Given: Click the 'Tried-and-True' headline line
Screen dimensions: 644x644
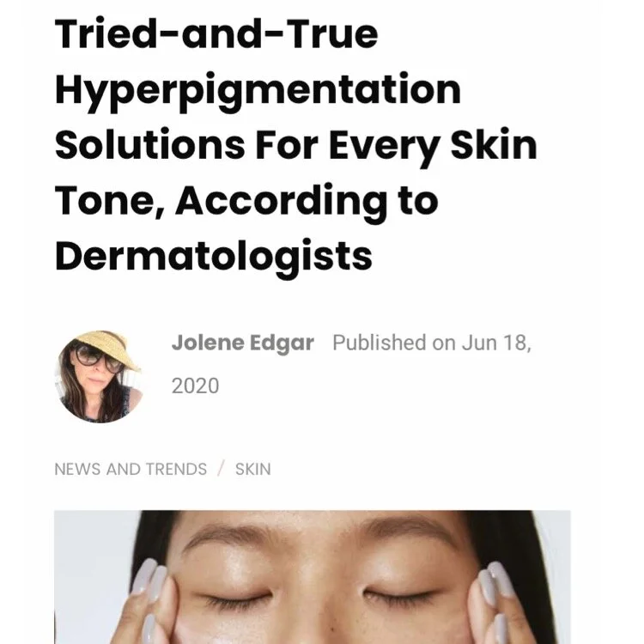Looking at the screenshot, I should [x=216, y=34].
